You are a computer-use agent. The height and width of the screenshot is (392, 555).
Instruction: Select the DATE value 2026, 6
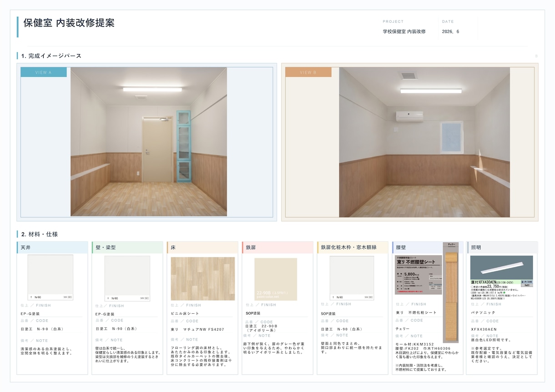[x=450, y=32]
